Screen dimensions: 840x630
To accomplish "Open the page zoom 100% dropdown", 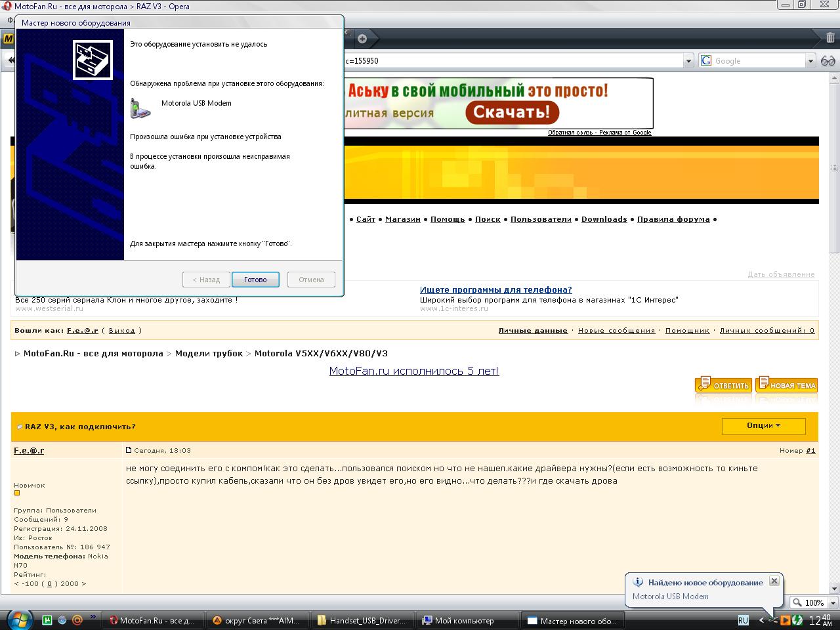I will [x=833, y=602].
